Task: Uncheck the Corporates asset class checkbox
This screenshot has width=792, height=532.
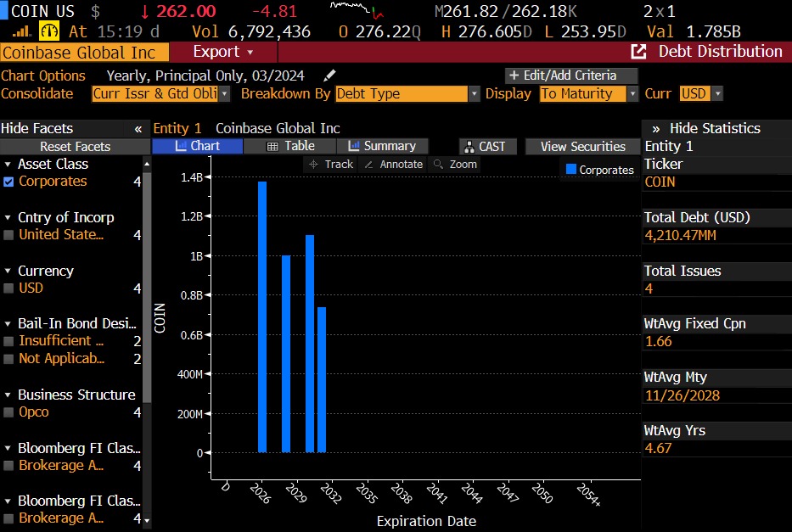Action: pos(8,182)
